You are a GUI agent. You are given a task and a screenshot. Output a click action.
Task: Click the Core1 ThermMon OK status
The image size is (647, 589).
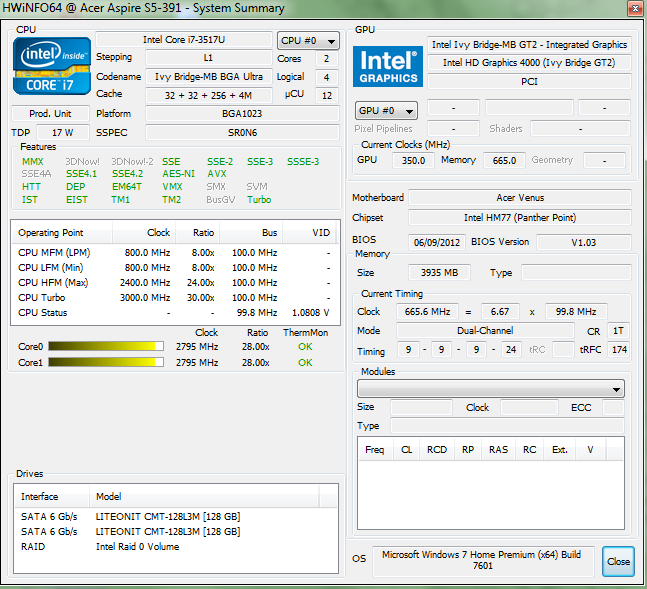pos(305,362)
